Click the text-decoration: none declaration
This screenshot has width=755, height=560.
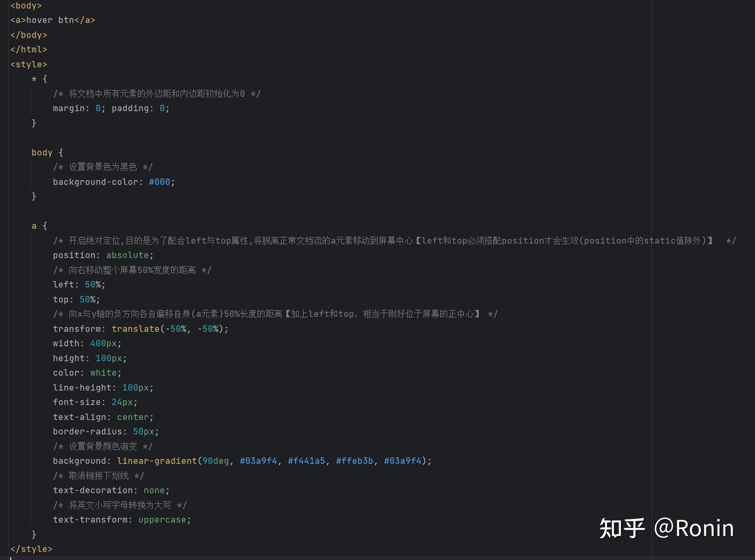[110, 490]
